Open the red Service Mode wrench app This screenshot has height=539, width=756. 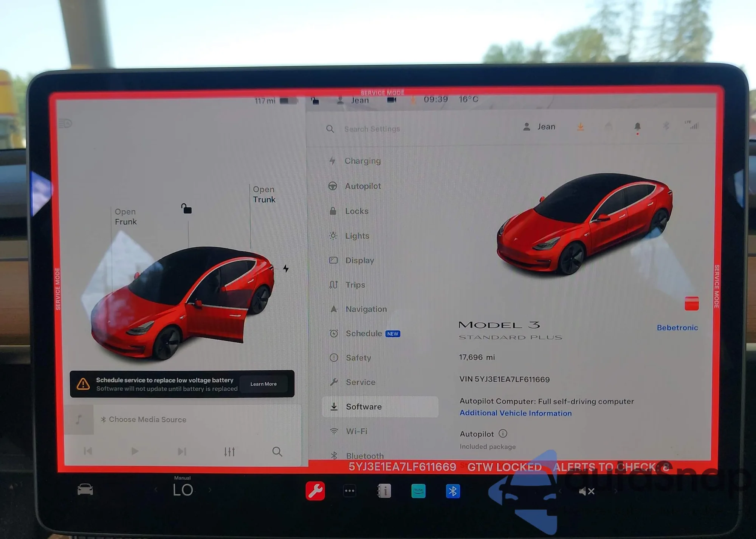coord(315,491)
